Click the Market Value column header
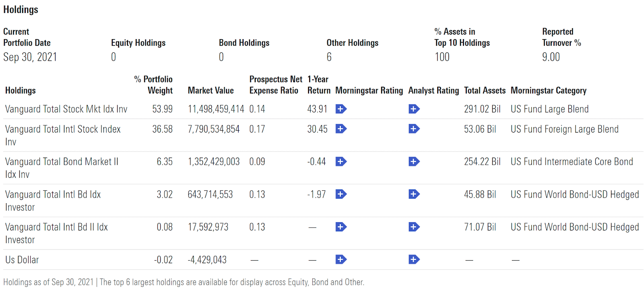644x291 pixels. coord(211,90)
